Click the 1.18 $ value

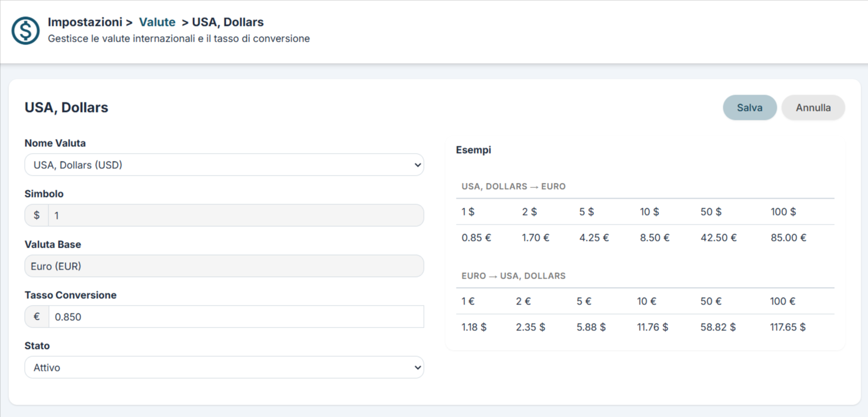point(474,327)
